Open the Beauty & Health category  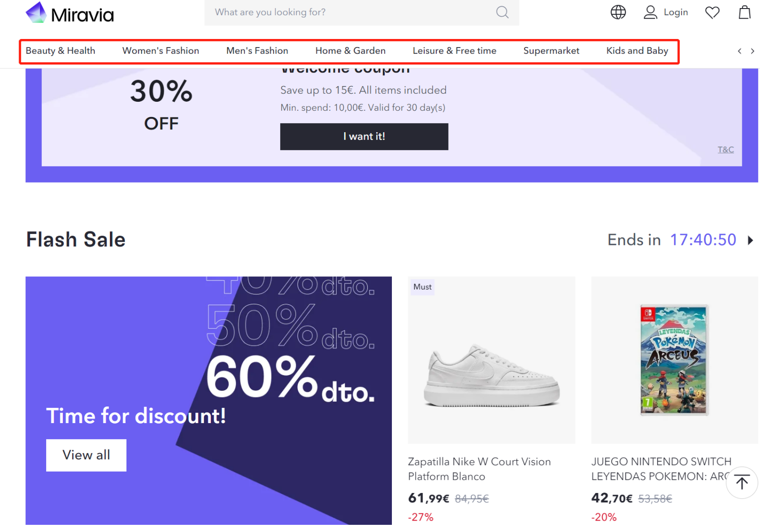60,51
